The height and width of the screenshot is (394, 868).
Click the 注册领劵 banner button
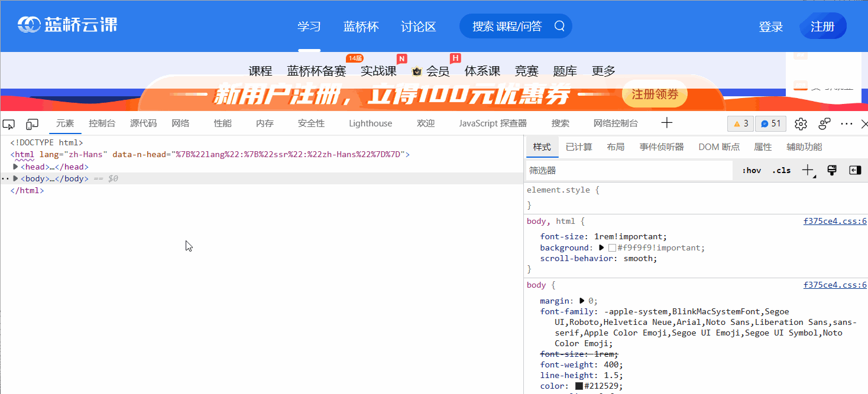point(655,95)
